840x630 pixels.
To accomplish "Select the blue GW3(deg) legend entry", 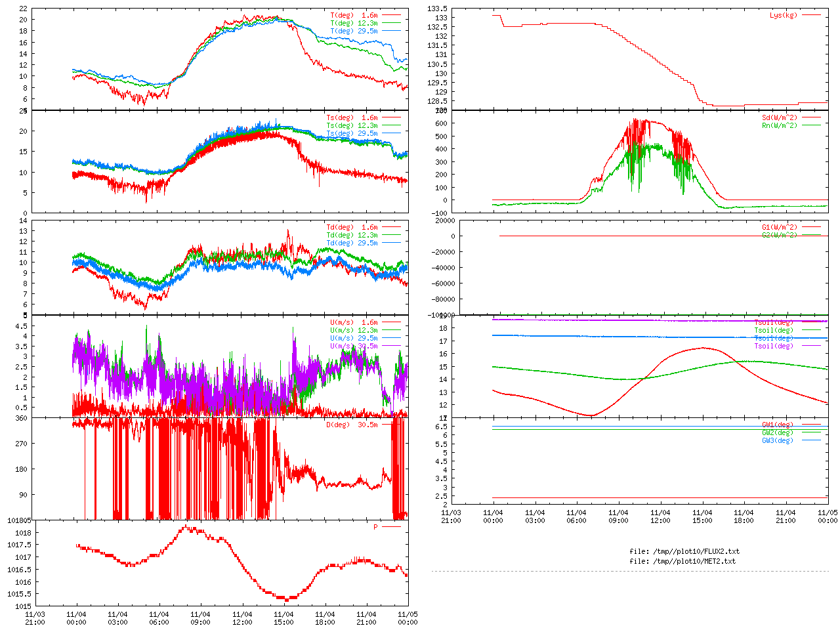I will (x=777, y=440).
